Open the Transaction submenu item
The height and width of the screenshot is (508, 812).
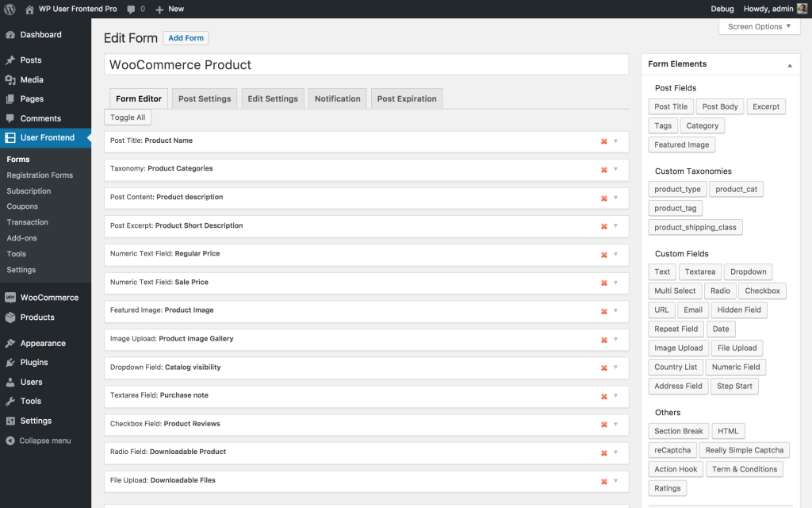28,222
